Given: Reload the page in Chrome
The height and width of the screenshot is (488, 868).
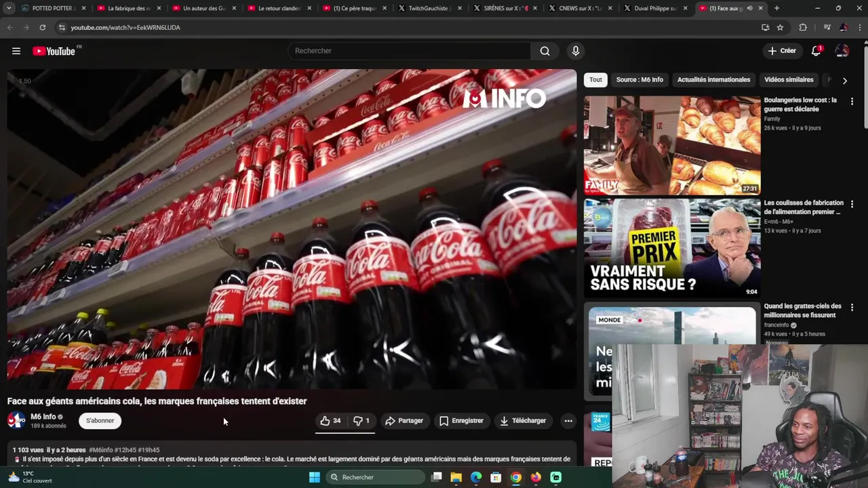Looking at the screenshot, I should point(42,27).
